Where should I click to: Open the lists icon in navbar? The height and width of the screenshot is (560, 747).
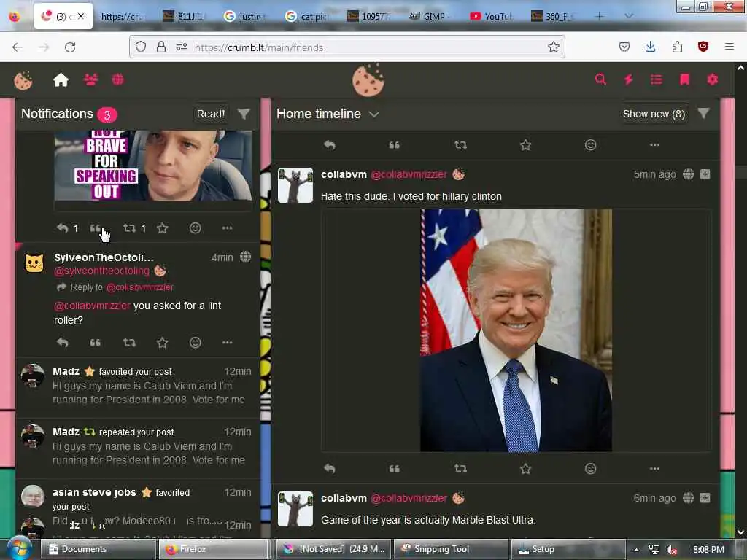pyautogui.click(x=656, y=79)
